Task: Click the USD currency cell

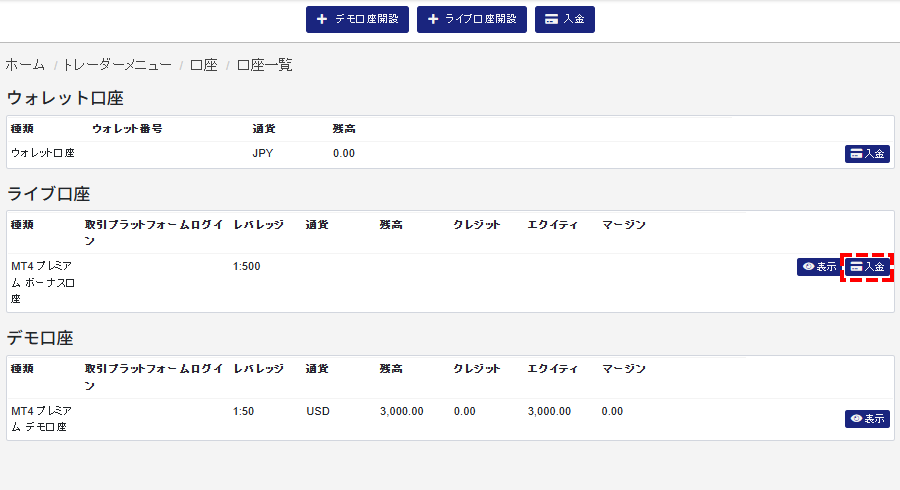Action: coord(318,411)
